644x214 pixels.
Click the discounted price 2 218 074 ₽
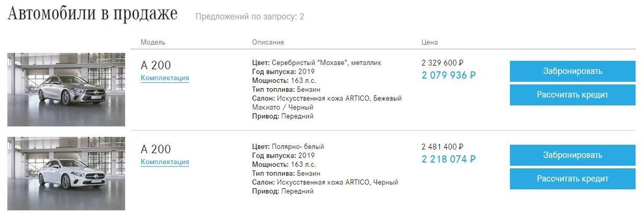tap(449, 159)
